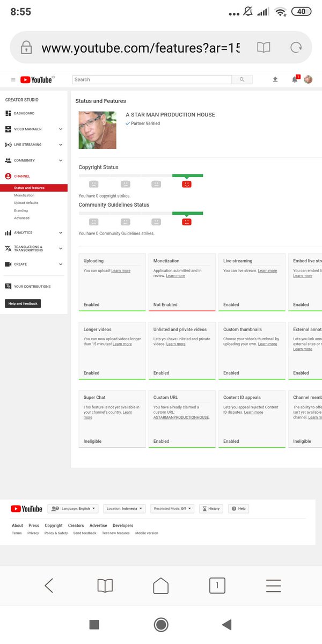Expand the Community section chevron

coord(61,160)
